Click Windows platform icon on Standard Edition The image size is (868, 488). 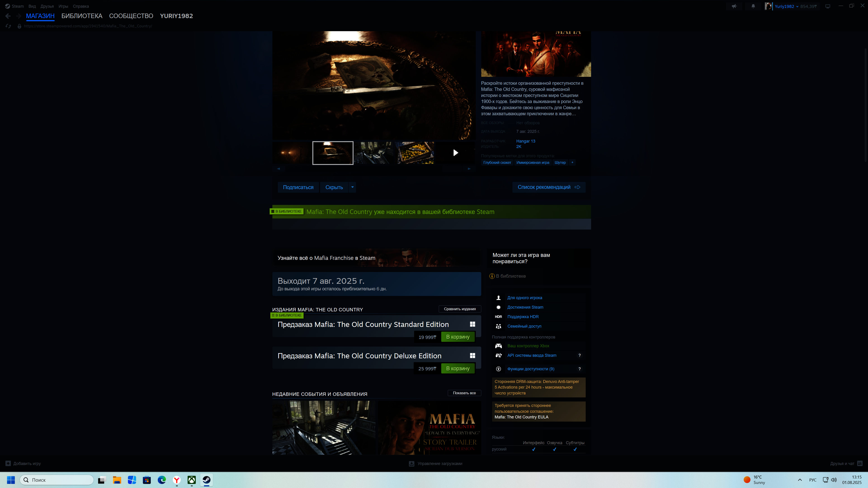pyautogui.click(x=472, y=324)
